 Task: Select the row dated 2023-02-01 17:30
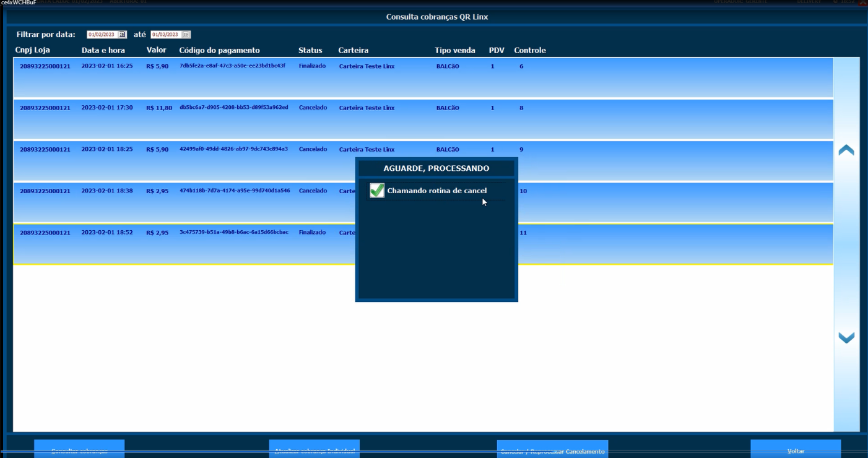tap(423, 119)
